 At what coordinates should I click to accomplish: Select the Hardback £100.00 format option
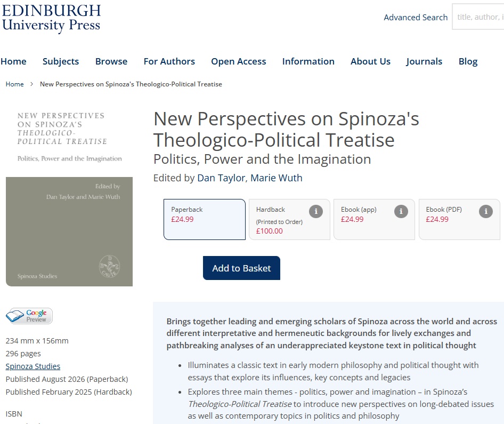pos(289,219)
